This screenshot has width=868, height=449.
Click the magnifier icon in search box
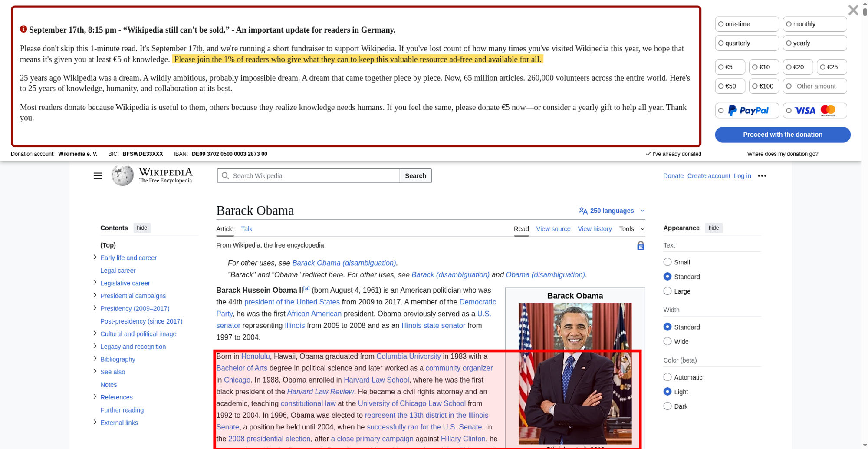(x=225, y=176)
